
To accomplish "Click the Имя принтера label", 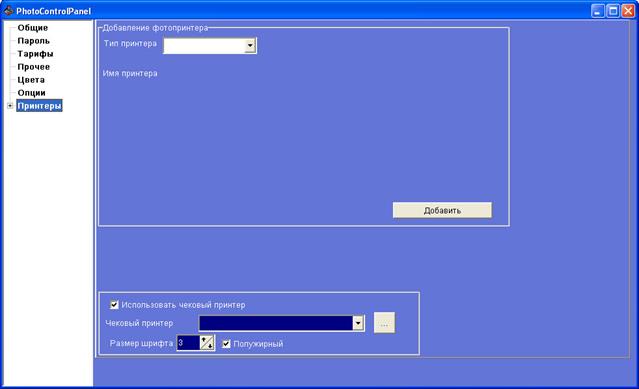I will click(x=130, y=74).
